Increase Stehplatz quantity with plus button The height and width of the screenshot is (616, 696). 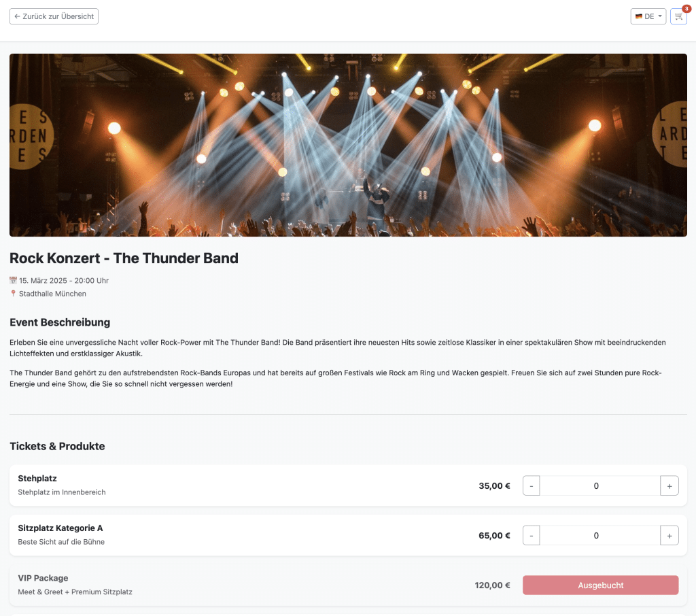tap(669, 486)
